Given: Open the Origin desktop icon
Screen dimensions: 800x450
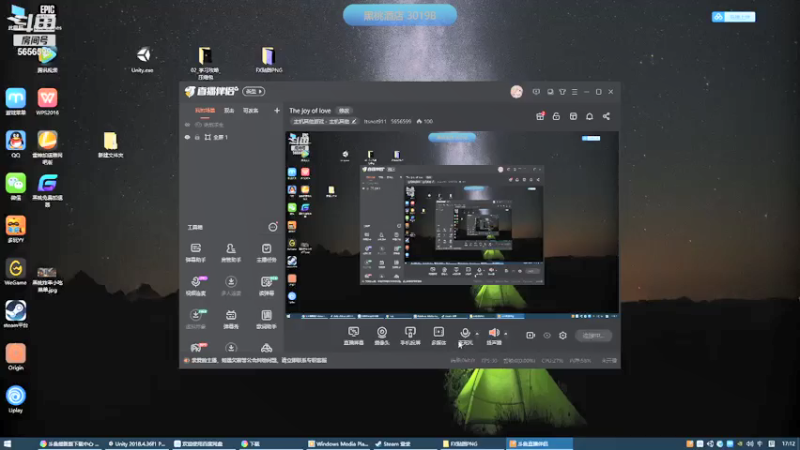Looking at the screenshot, I should [x=16, y=357].
